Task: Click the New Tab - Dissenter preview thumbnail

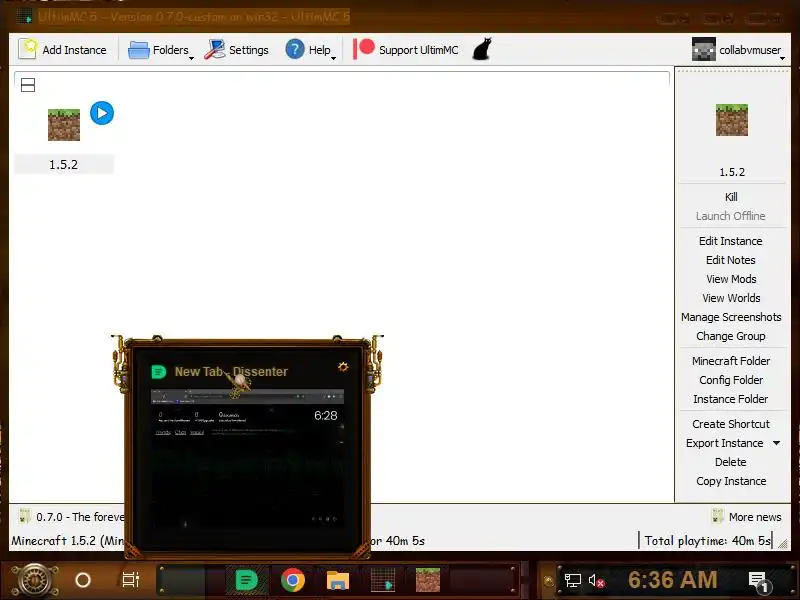Action: [x=247, y=457]
